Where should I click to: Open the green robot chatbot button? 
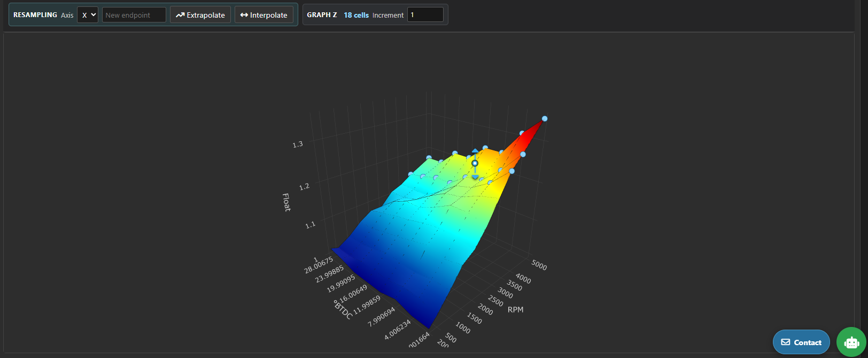click(851, 342)
